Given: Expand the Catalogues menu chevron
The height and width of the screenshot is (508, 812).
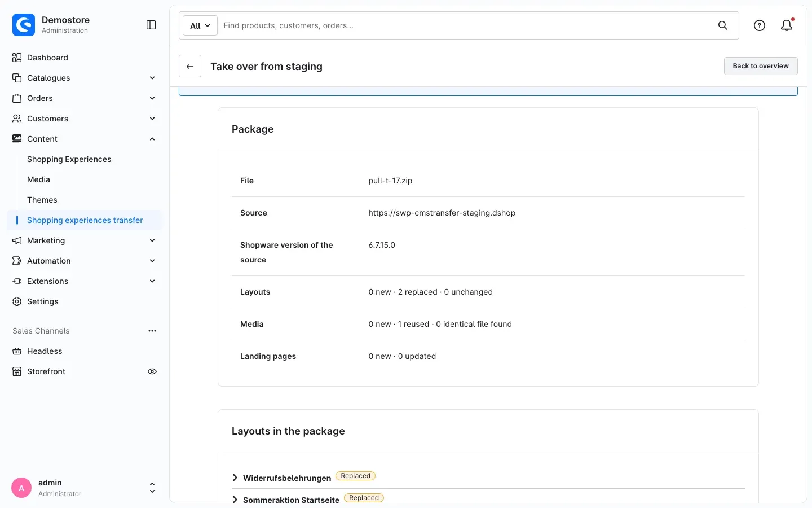Looking at the screenshot, I should point(152,78).
